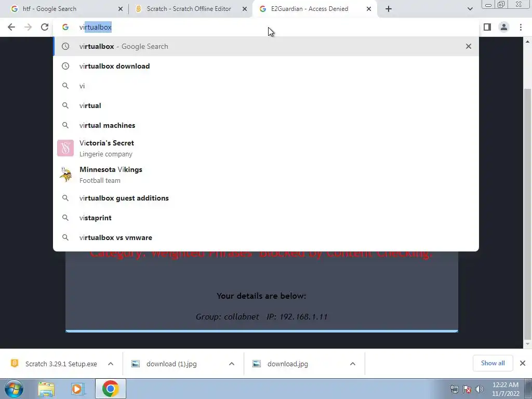Expand options for download.jpg
Screen dimensions: 532x399
pos(353,364)
